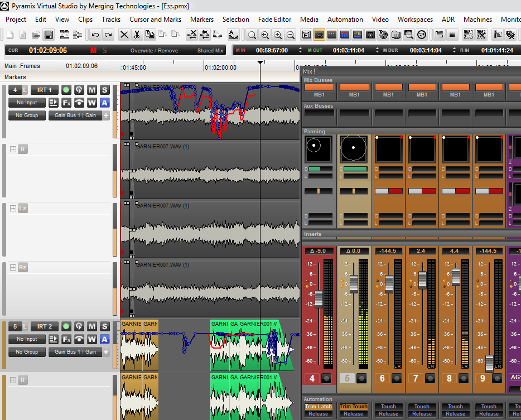Mute track IRT 1 with the M button

coord(91,90)
